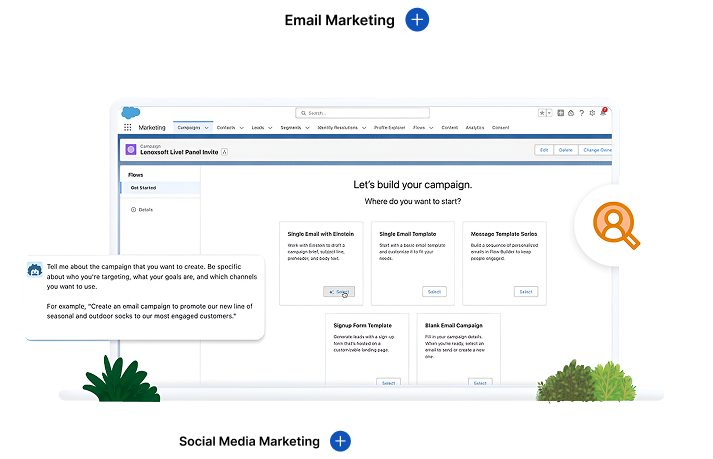Open the Help question mark icon
Screen dimensions: 713x459
(x=582, y=113)
